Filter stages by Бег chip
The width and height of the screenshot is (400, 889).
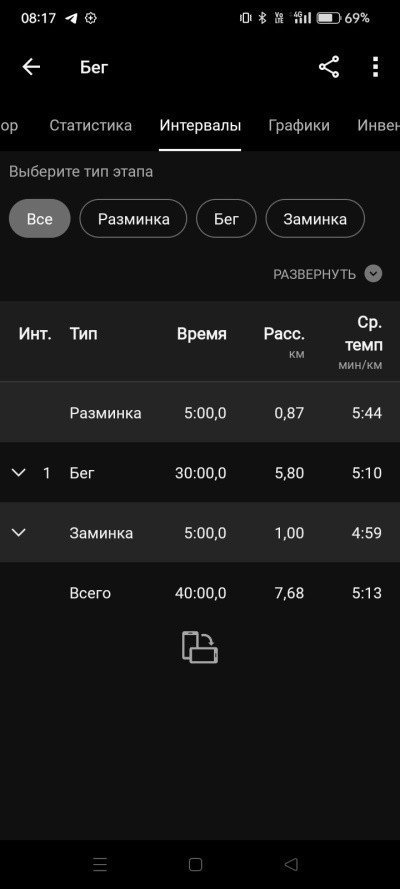tap(226, 218)
